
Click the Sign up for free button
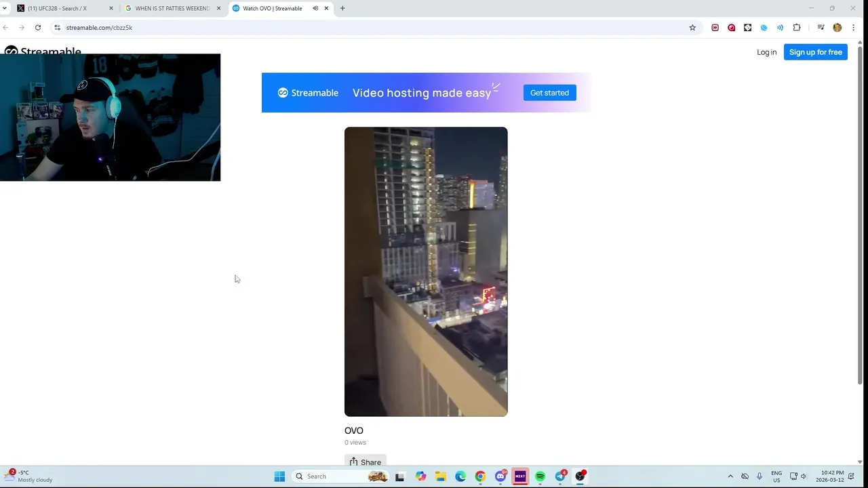click(815, 52)
